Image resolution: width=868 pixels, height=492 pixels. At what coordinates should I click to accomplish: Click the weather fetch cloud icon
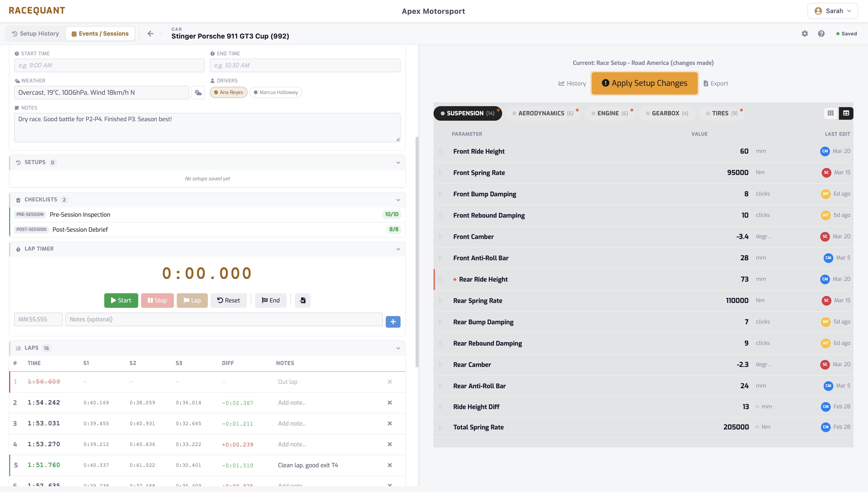[x=198, y=93]
